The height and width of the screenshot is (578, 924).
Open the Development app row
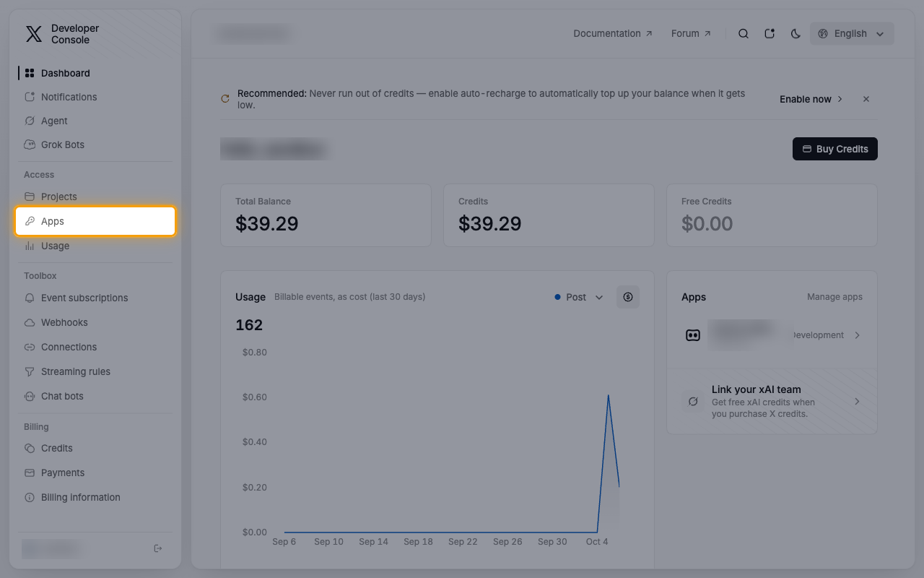[772, 335]
